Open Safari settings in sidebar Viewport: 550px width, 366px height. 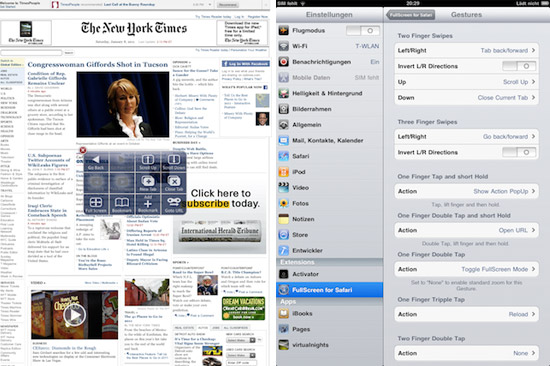coord(329,156)
